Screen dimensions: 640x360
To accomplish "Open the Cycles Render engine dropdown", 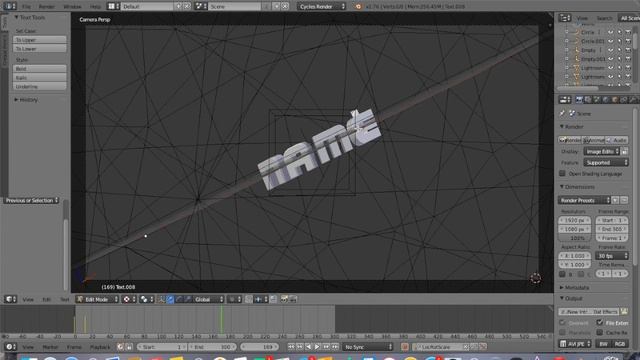I will click(322, 7).
